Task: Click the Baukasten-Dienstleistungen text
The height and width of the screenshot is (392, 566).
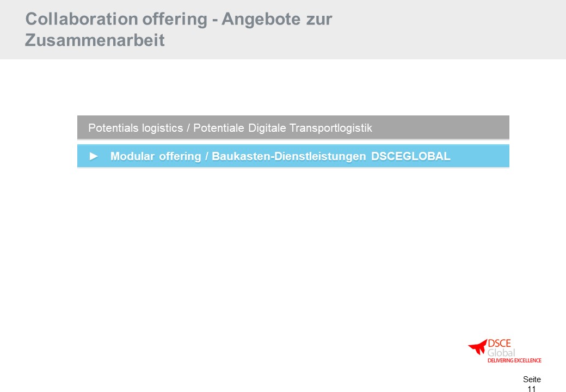Action: tap(289, 156)
